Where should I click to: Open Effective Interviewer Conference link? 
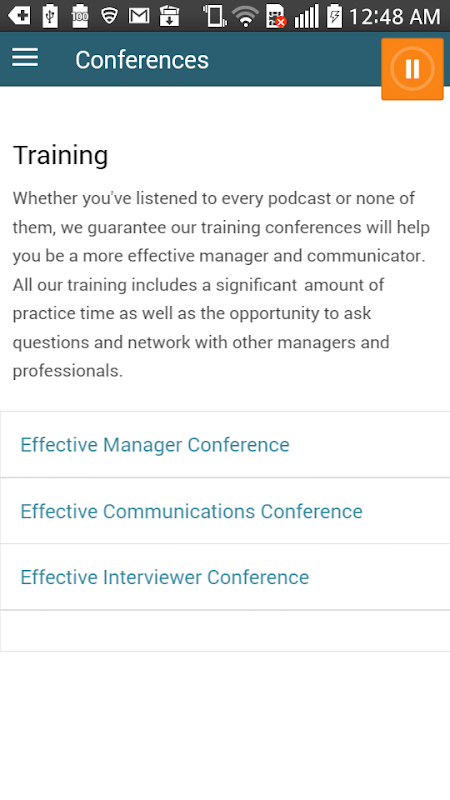[x=165, y=578]
